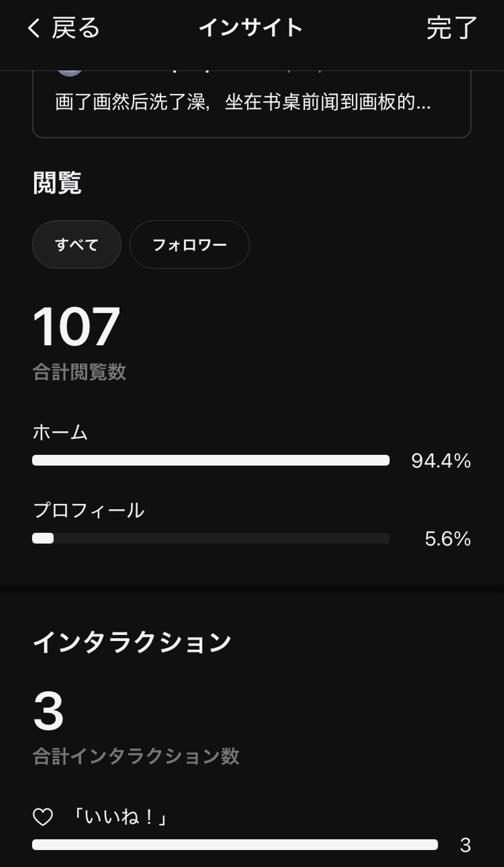Click the いいね！ count bar
Screen dimensions: 504x867
[x=235, y=844]
